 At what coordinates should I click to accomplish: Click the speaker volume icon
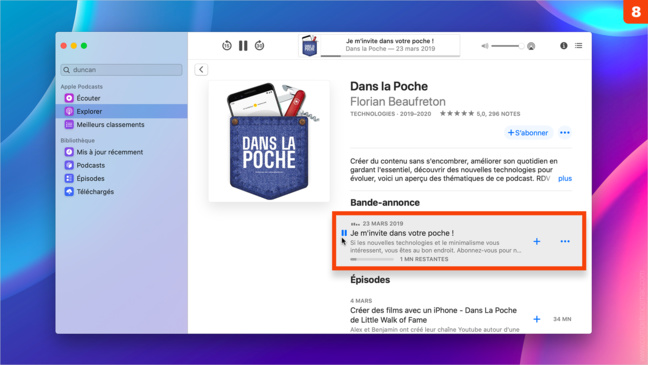click(x=485, y=46)
